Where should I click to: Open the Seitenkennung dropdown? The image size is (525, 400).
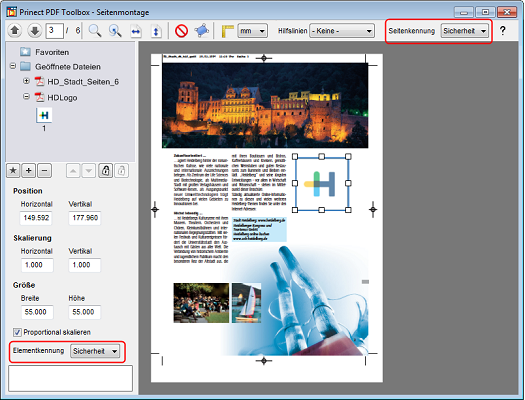click(464, 31)
